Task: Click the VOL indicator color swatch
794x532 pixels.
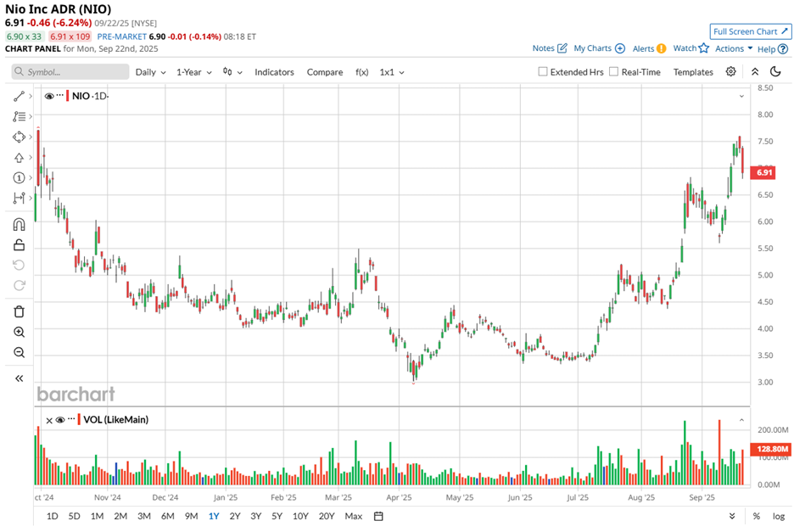Action: 79,419
